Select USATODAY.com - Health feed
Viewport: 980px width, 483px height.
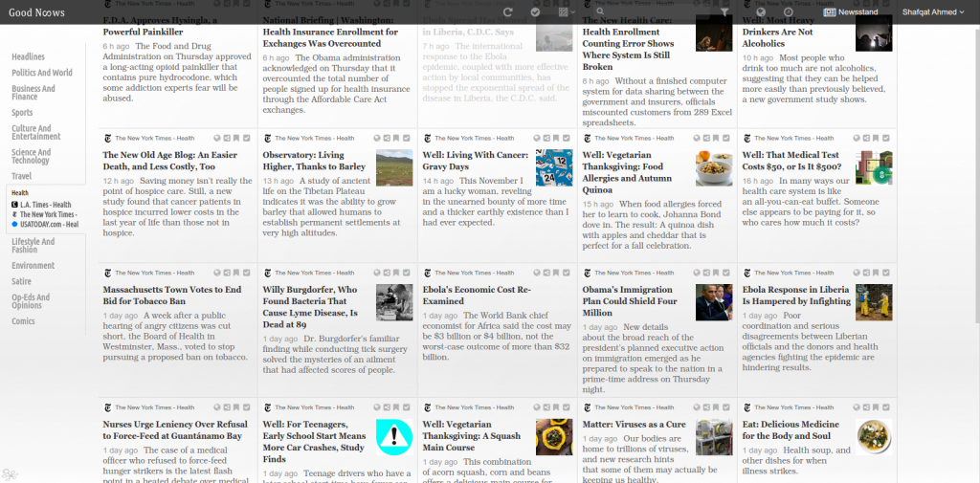tap(45, 224)
